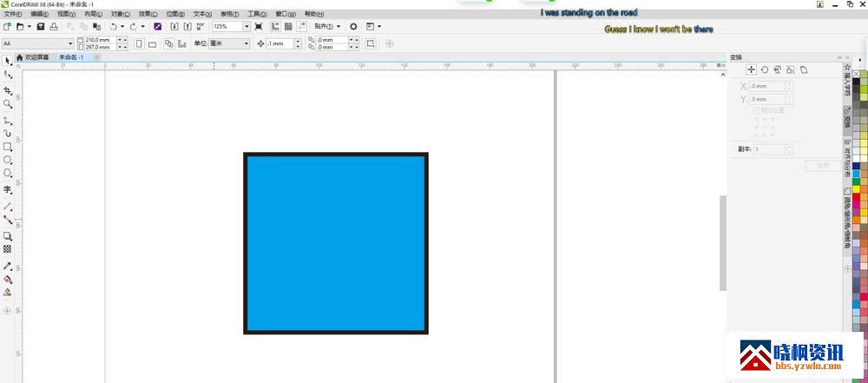The height and width of the screenshot is (383, 868).
Task: Open Options via gear icon
Action: (x=353, y=26)
